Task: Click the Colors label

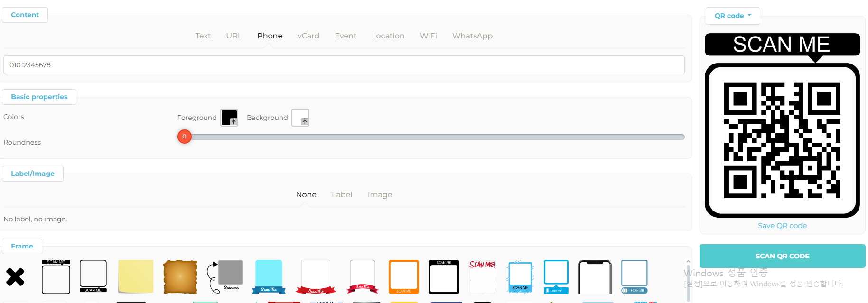Action: 14,117
